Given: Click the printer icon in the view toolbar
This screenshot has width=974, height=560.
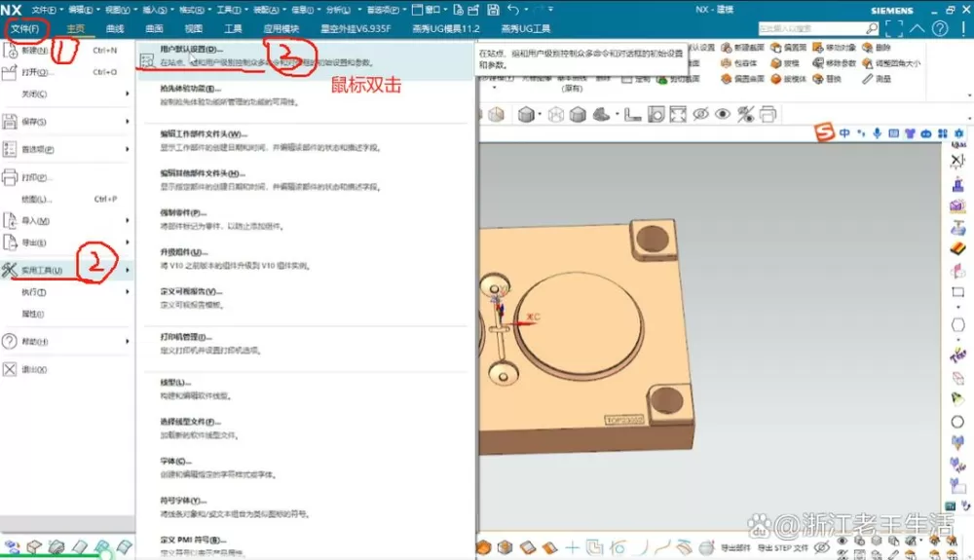Looking at the screenshot, I should pos(768,114).
